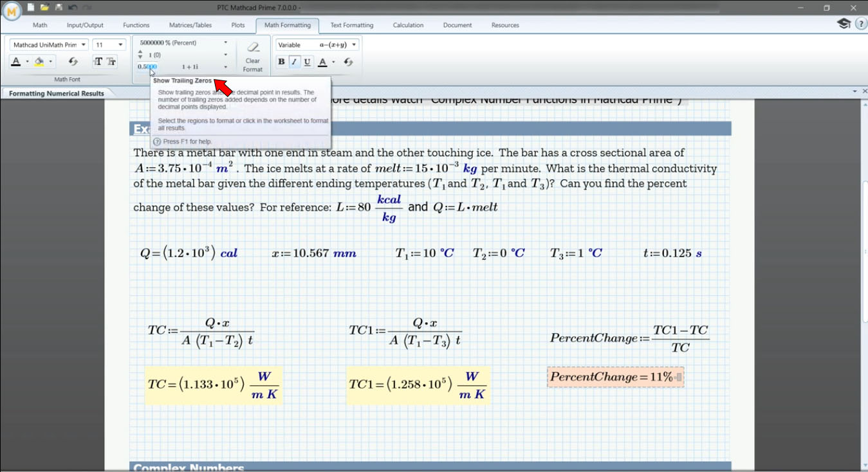Viewport: 868px width, 472px height.
Task: Toggle Underline formatting
Action: 307,62
